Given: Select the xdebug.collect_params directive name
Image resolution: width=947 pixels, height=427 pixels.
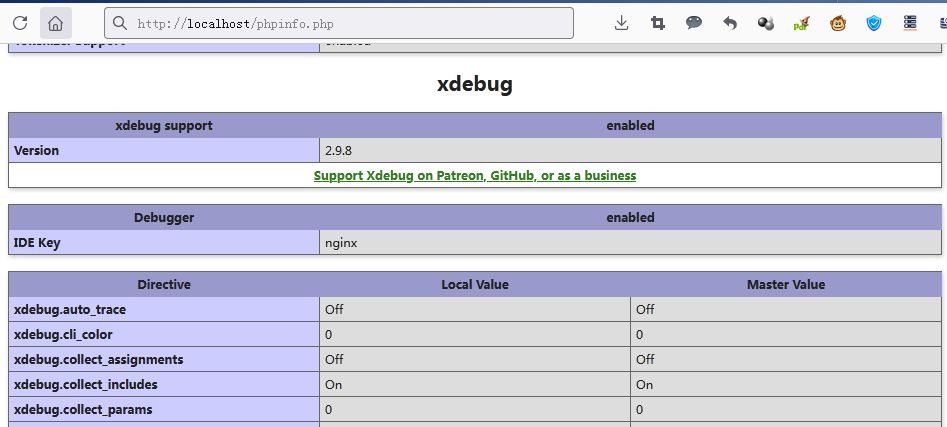Looking at the screenshot, I should click(x=83, y=410).
